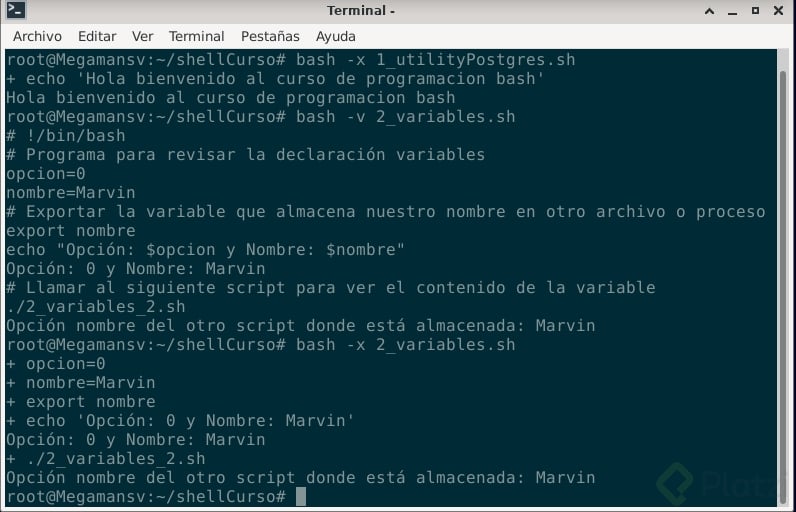This screenshot has height=512, width=796.
Task: Open the Archivo menu
Action: [38, 37]
